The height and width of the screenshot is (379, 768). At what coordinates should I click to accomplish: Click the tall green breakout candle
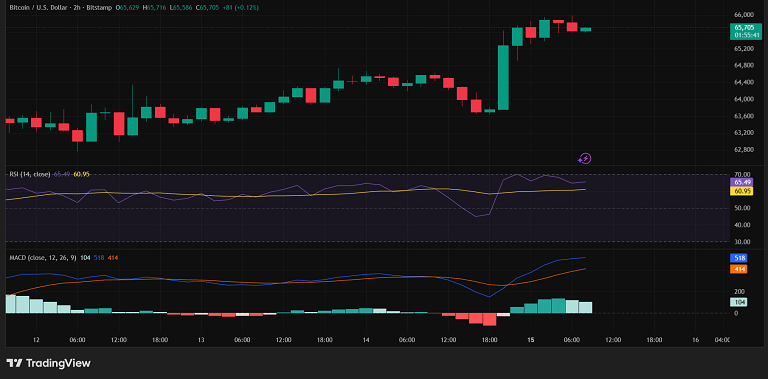[x=503, y=77]
